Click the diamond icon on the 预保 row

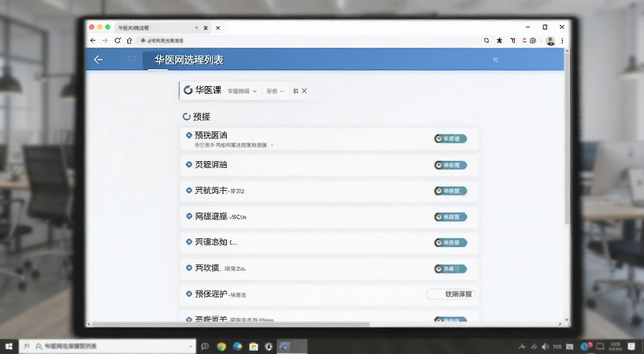pyautogui.click(x=189, y=294)
